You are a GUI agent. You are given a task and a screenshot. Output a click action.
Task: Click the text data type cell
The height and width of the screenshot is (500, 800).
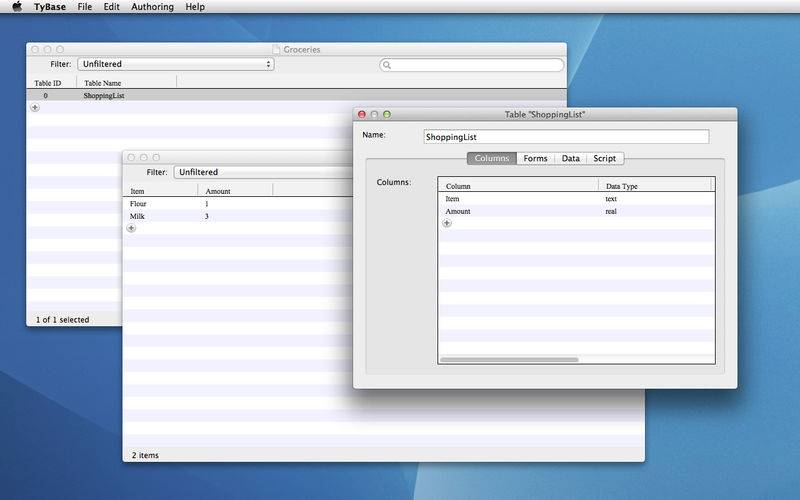point(611,198)
